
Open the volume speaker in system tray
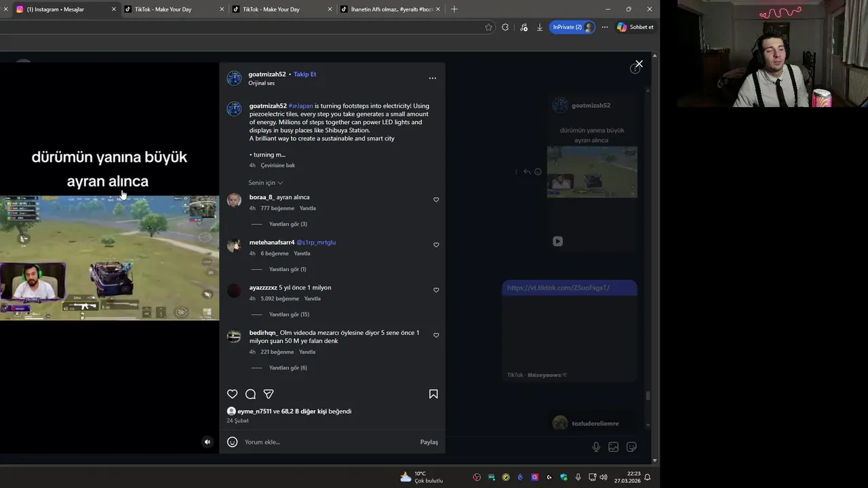(x=604, y=477)
